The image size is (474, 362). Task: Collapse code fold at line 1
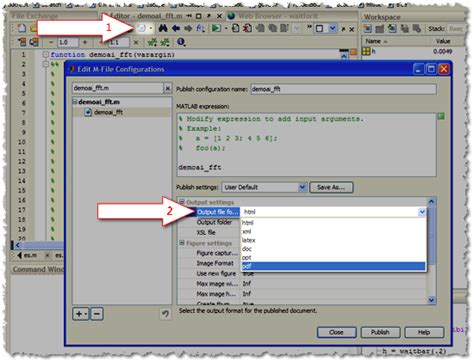[x=46, y=54]
